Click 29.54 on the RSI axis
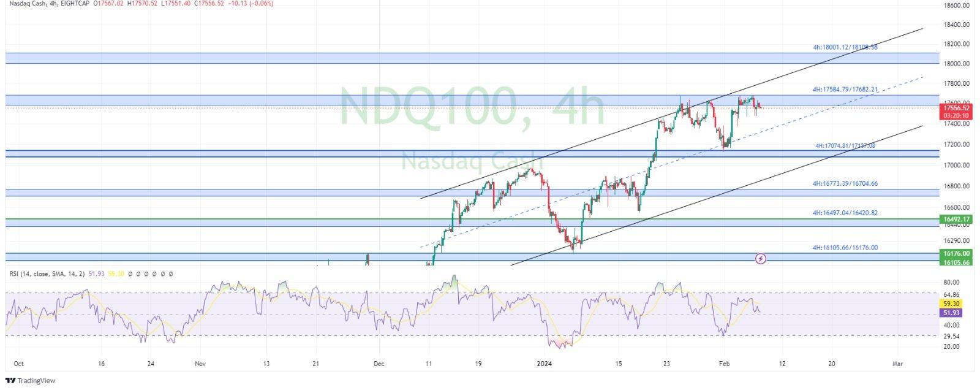This screenshot has width=980, height=390. (x=951, y=337)
